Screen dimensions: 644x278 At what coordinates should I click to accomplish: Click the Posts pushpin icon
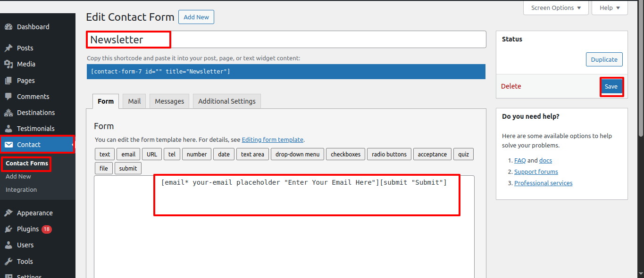tap(8, 48)
